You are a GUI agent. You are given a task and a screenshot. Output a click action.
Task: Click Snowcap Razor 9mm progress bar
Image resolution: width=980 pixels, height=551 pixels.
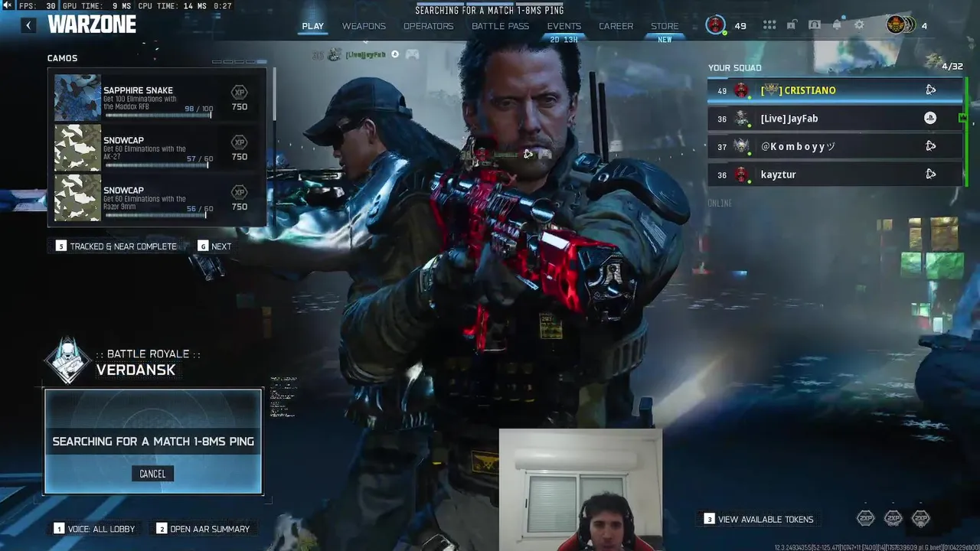[155, 214]
